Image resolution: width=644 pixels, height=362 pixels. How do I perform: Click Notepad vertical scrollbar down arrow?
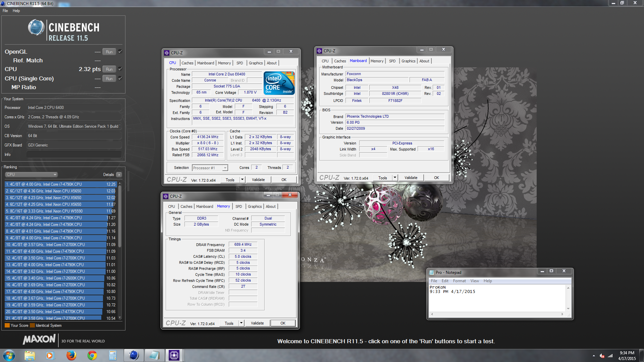[568, 309]
